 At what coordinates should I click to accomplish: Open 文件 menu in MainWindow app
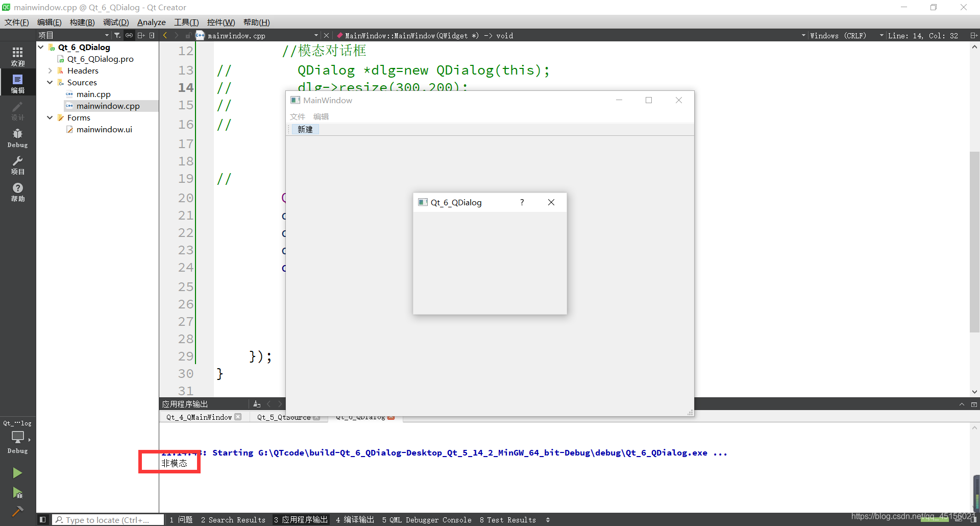click(298, 116)
